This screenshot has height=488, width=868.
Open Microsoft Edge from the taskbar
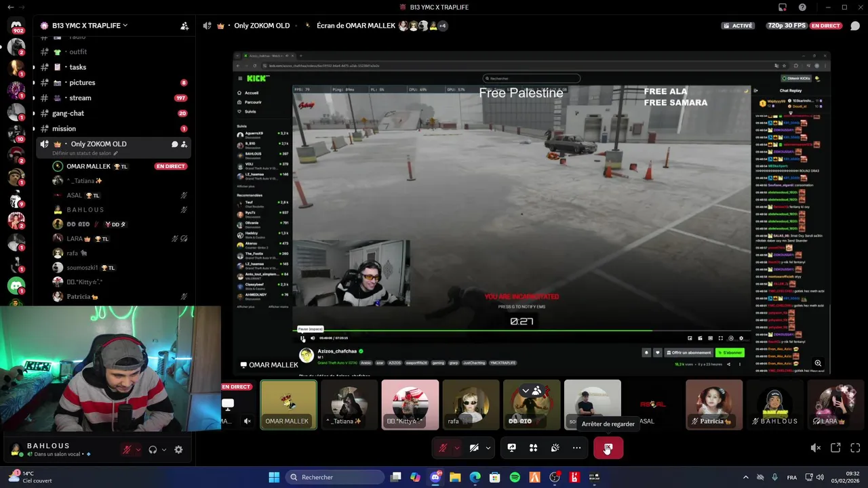point(475,477)
